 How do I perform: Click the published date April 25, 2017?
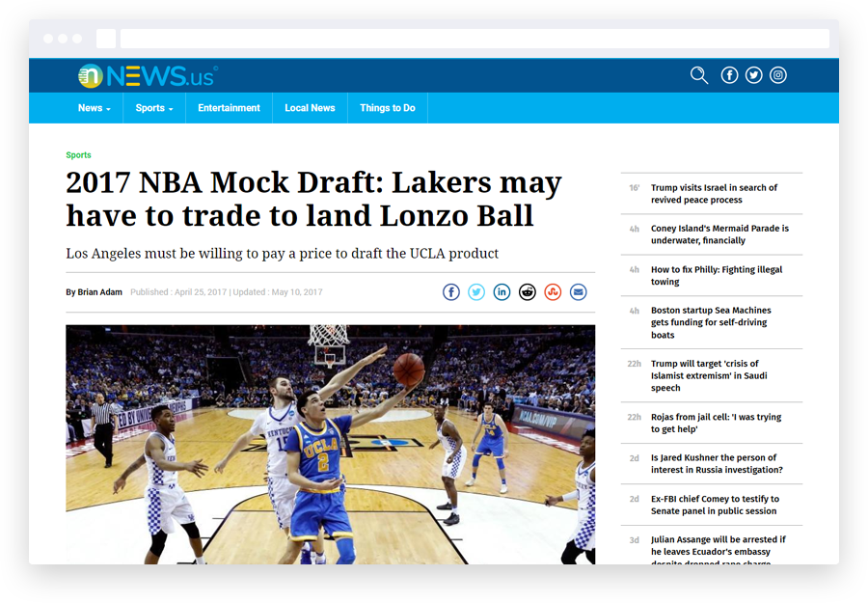(201, 291)
